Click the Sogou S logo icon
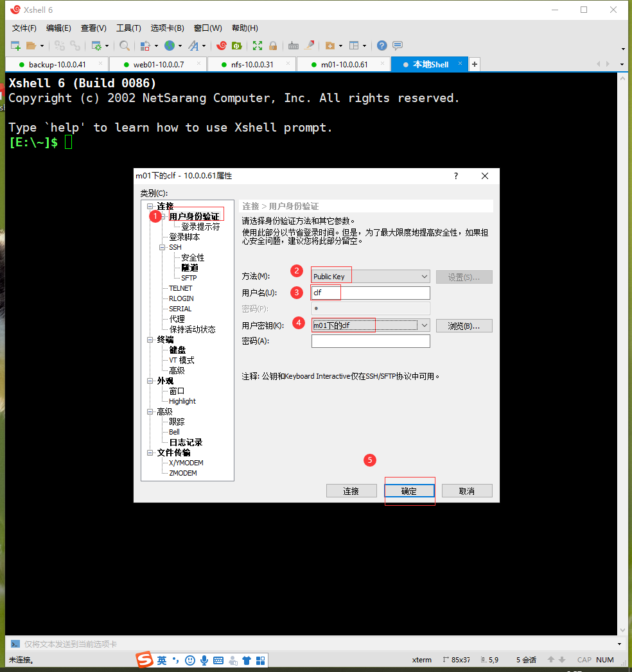The height and width of the screenshot is (672, 632). tap(145, 660)
